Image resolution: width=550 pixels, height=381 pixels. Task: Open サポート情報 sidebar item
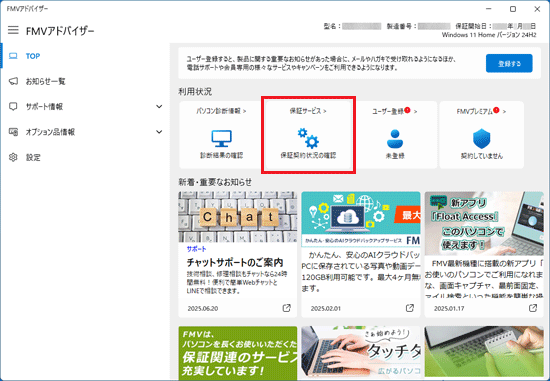click(85, 107)
